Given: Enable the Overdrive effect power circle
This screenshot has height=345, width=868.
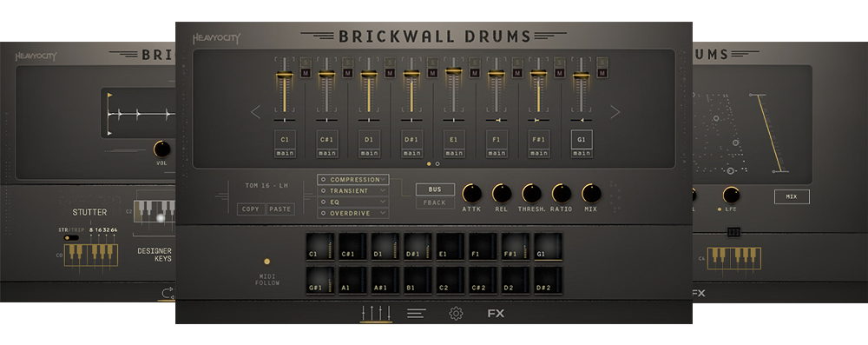Looking at the screenshot, I should (323, 213).
